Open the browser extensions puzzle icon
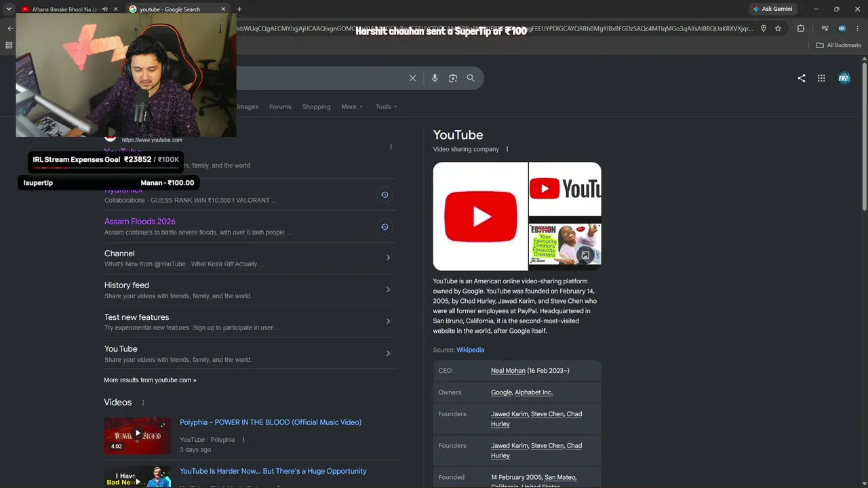The image size is (868, 488). pyautogui.click(x=801, y=28)
